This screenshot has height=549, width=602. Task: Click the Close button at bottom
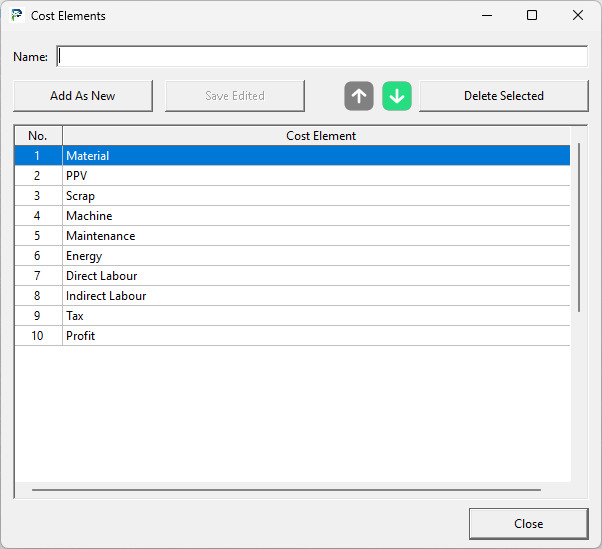pyautogui.click(x=528, y=524)
